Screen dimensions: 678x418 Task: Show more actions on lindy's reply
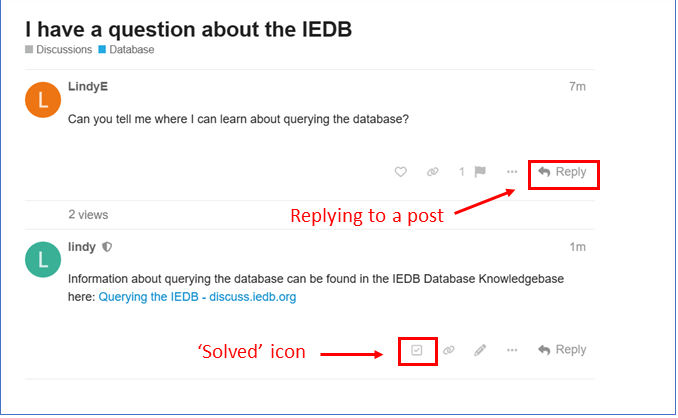coord(512,350)
